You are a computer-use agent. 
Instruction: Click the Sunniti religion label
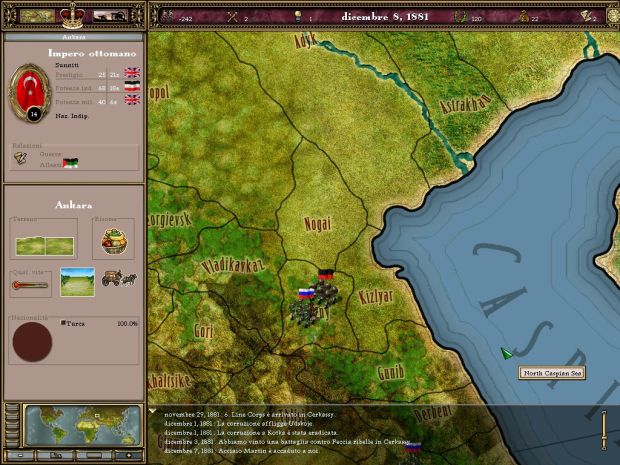pyautogui.click(x=67, y=65)
